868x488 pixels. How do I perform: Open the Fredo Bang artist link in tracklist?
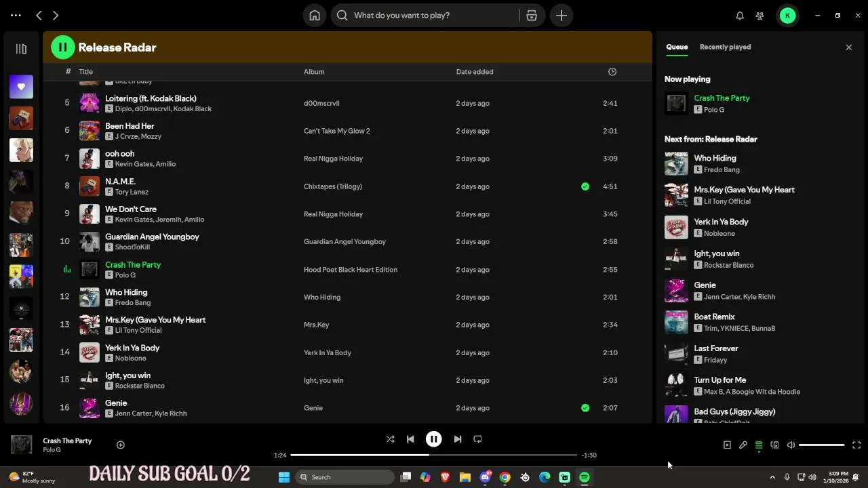pyautogui.click(x=133, y=303)
